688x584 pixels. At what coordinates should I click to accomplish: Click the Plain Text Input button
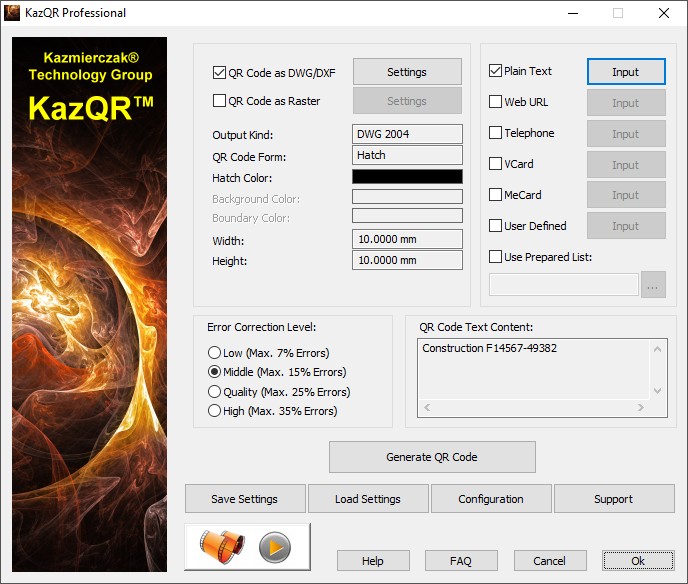point(626,72)
